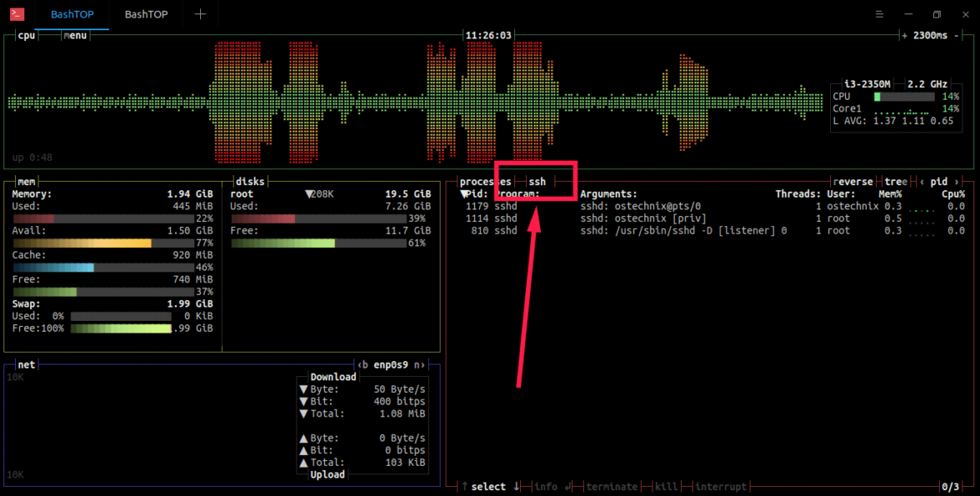Click the info option in the bottom bar
This screenshot has width=980, height=496.
pyautogui.click(x=545, y=486)
